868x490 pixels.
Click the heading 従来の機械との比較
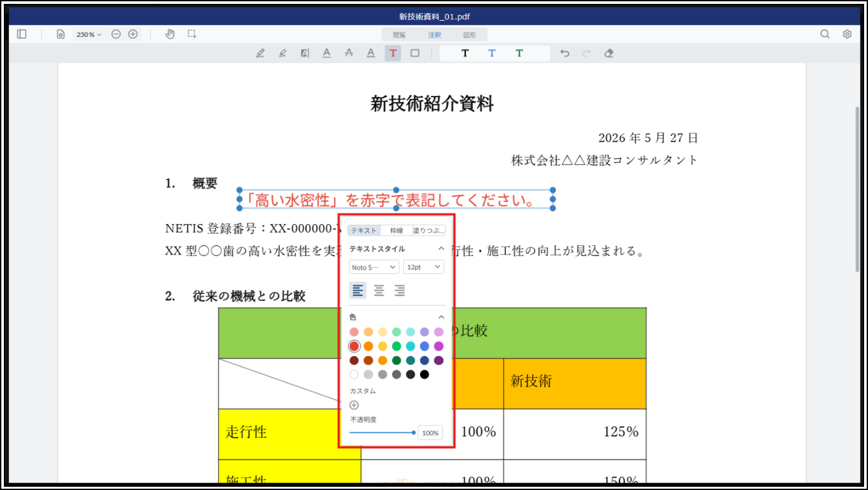pyautogui.click(x=249, y=296)
